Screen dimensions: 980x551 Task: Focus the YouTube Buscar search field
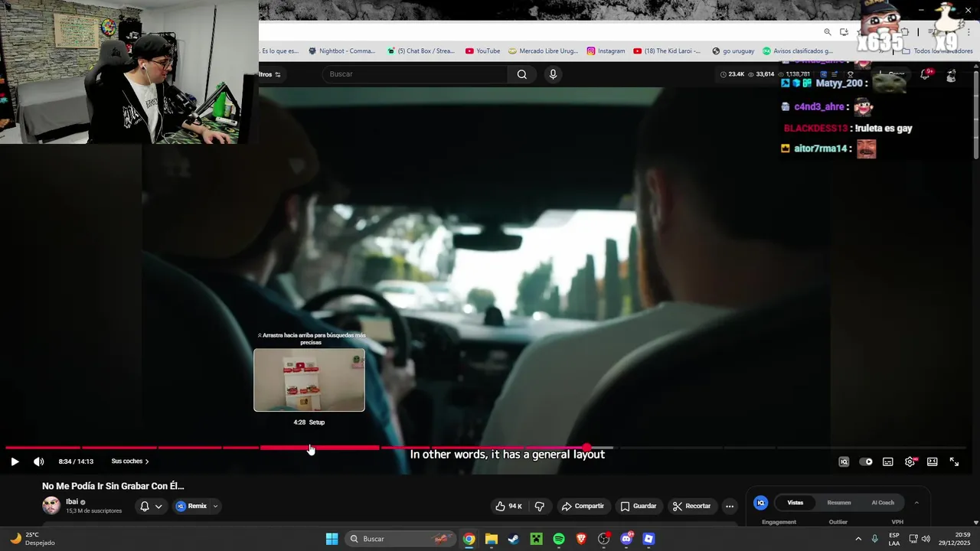tap(415, 74)
